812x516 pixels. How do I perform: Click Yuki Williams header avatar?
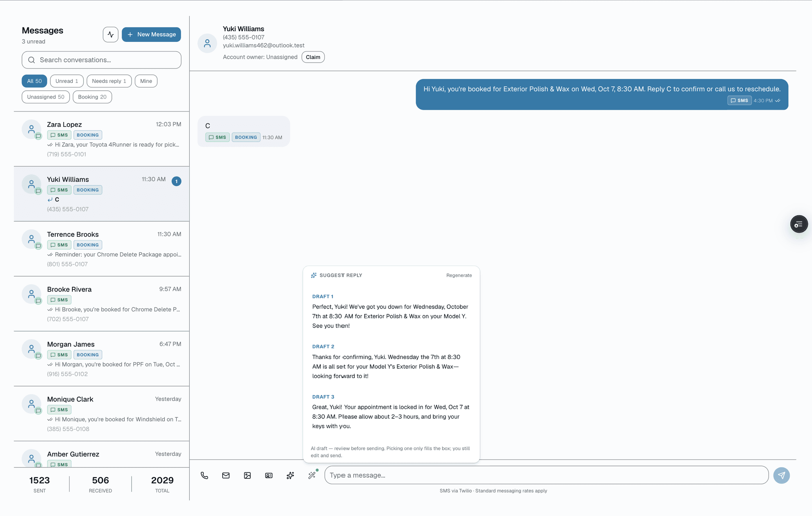207,43
